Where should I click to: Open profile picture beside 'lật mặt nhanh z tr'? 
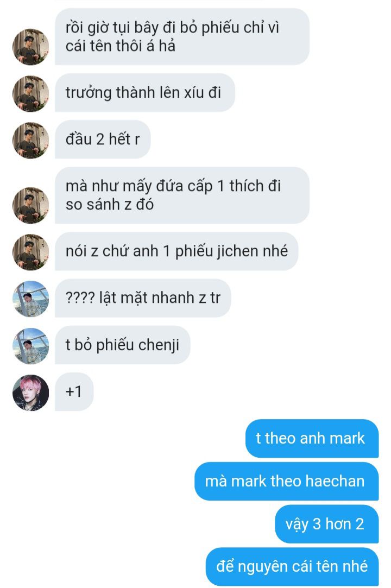(x=31, y=299)
